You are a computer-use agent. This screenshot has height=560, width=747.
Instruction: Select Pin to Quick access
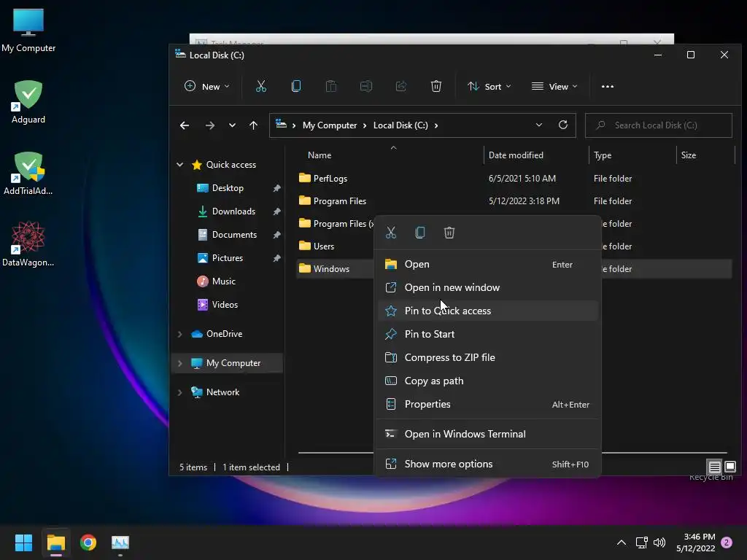[x=487, y=311]
